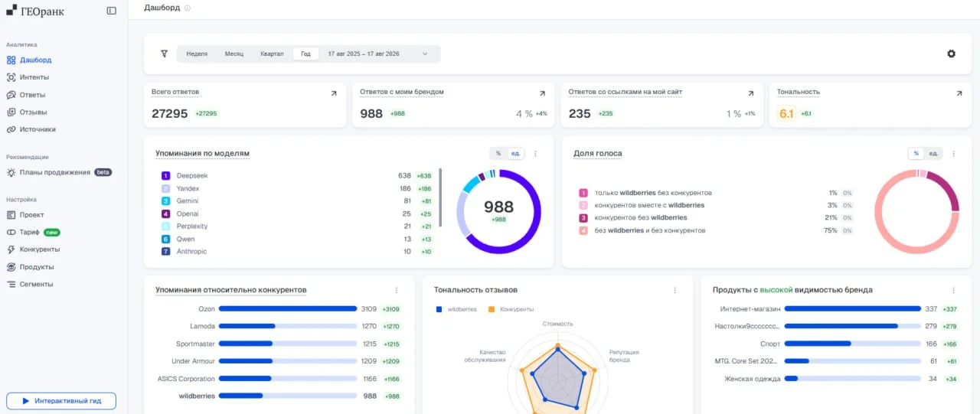Viewport: 980px width, 414px height.
Task: Click the Ответов с моим брендом title
Action: click(x=402, y=92)
